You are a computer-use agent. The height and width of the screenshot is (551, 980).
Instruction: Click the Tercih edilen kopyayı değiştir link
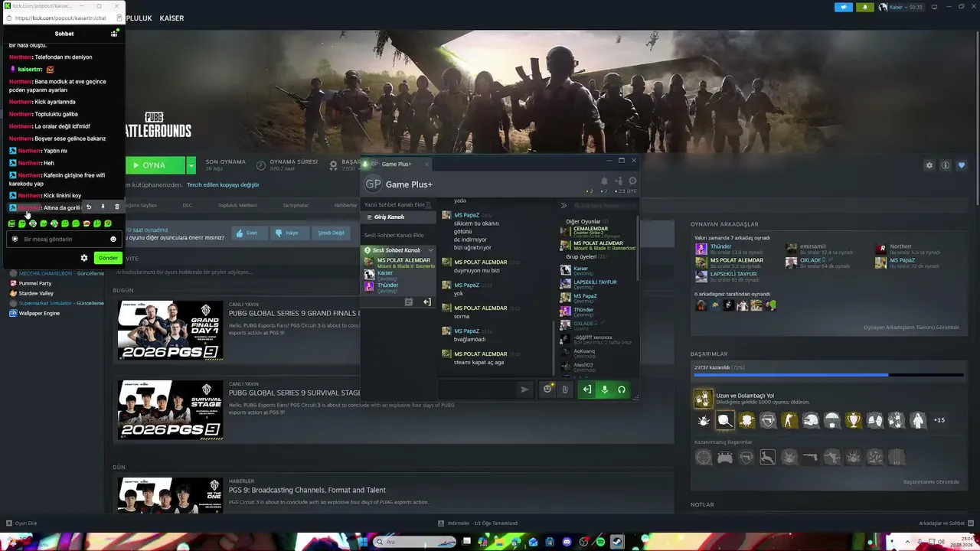point(224,184)
